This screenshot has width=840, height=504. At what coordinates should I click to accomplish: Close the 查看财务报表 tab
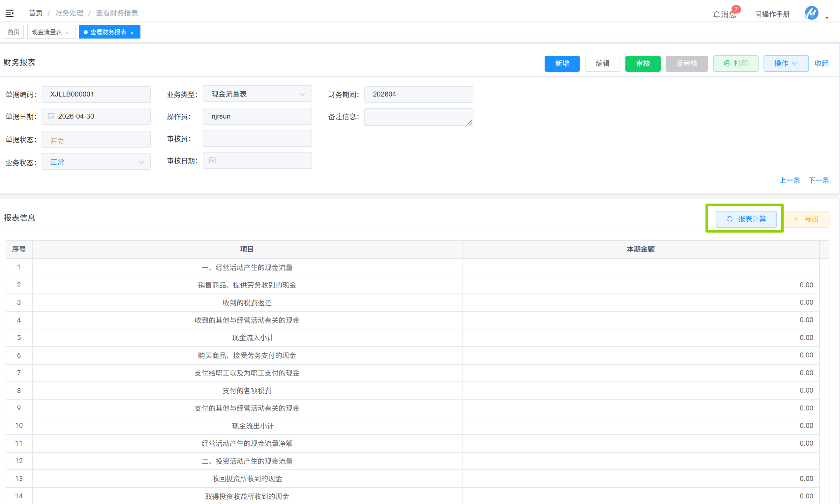point(132,33)
